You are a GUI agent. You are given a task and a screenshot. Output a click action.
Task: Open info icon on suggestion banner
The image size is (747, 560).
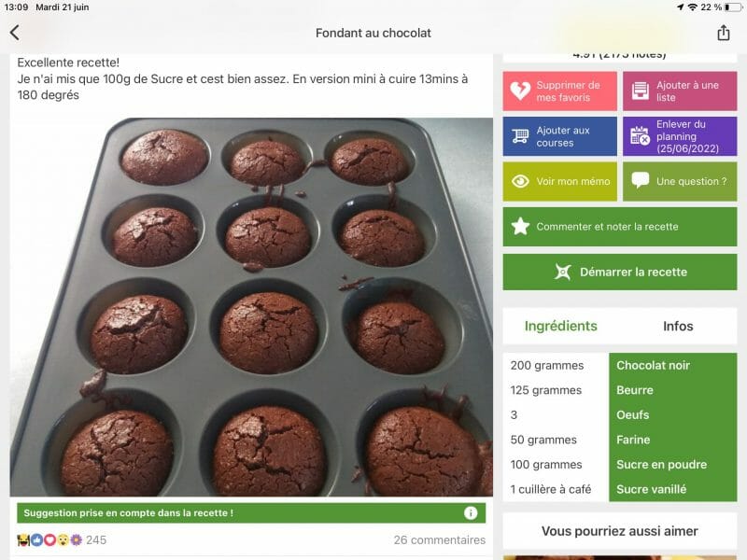click(471, 512)
